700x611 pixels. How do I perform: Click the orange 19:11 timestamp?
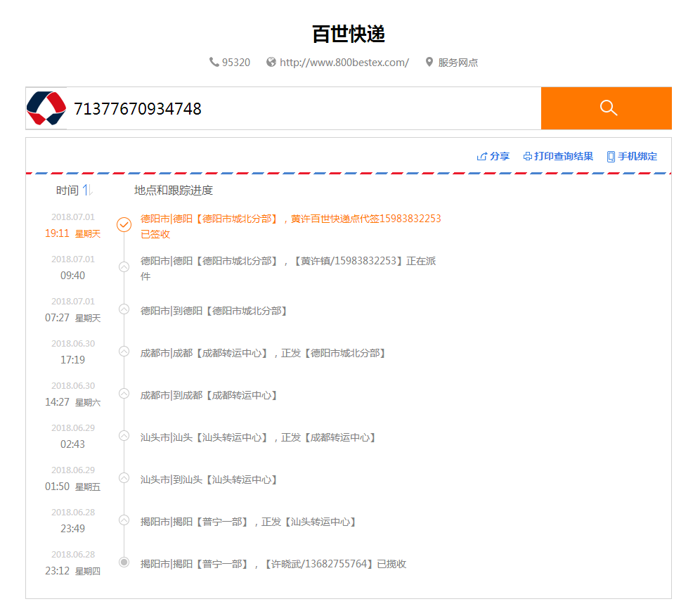(x=57, y=233)
